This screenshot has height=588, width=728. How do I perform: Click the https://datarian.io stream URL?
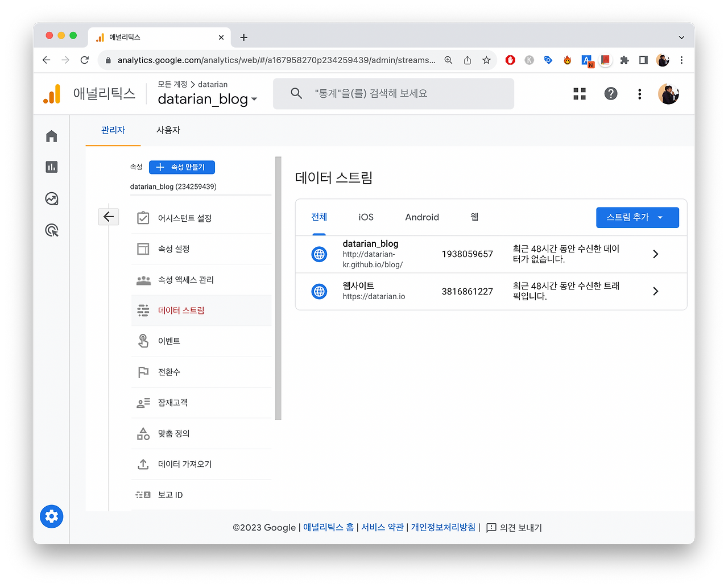374,297
